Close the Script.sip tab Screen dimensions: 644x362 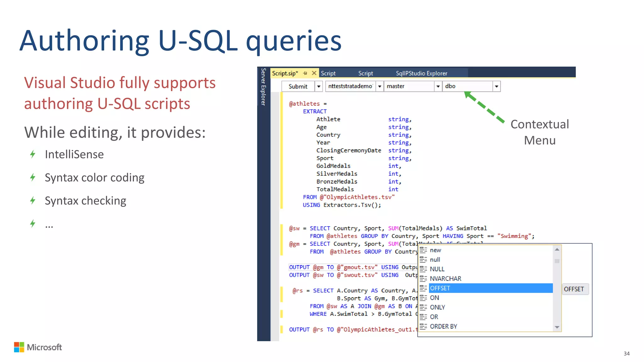pos(314,73)
